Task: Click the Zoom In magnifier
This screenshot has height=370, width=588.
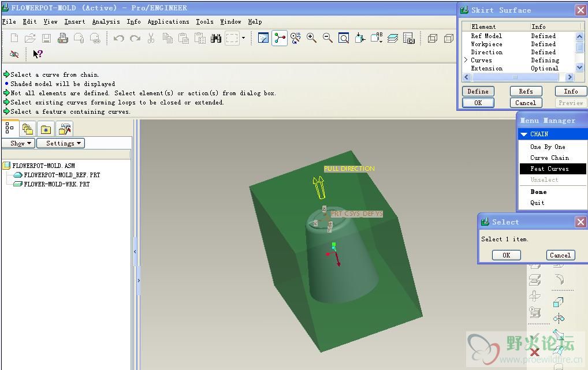Action: click(x=311, y=38)
